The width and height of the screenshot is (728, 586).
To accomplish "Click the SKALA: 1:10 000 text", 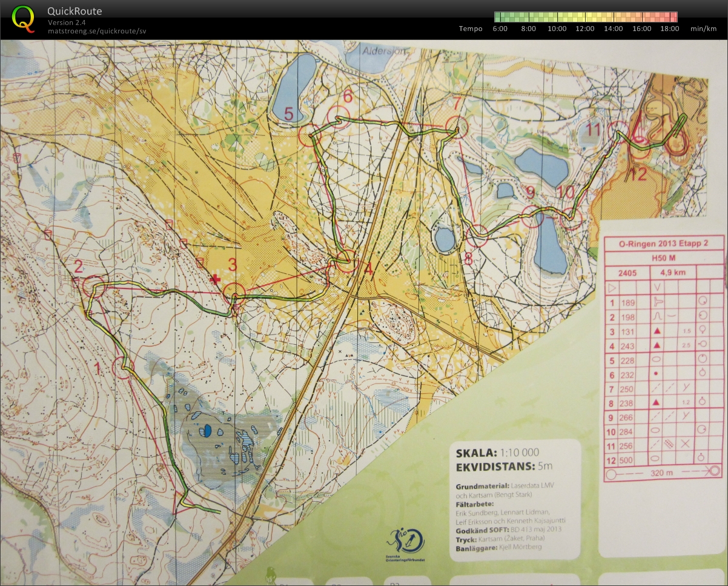I will click(498, 453).
